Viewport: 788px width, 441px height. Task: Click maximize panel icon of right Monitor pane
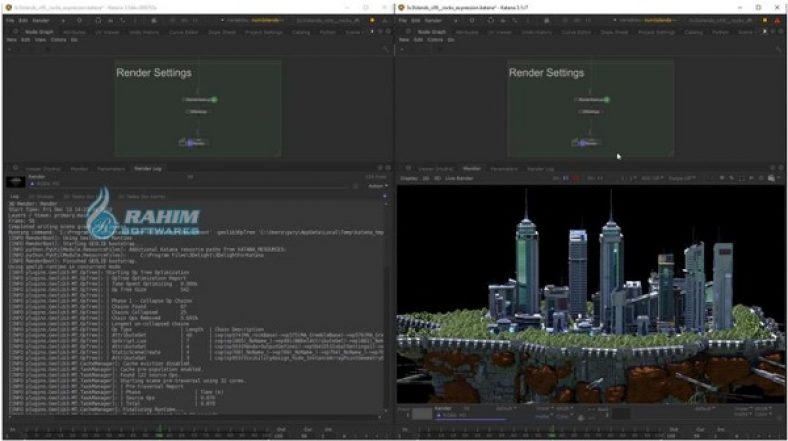(x=772, y=169)
